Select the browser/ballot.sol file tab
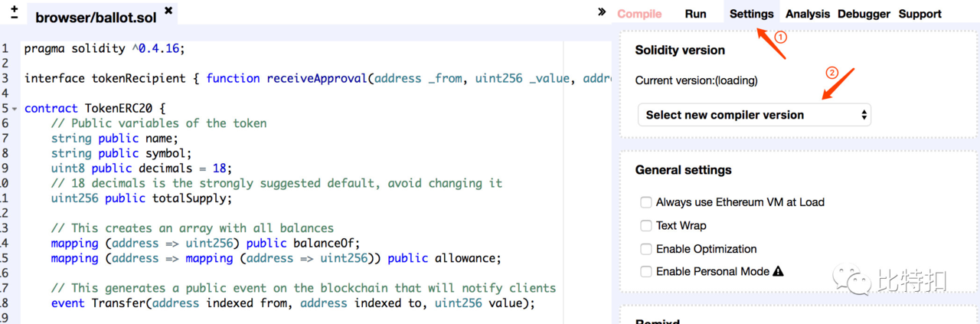Image resolution: width=980 pixels, height=324 pixels. (x=96, y=17)
